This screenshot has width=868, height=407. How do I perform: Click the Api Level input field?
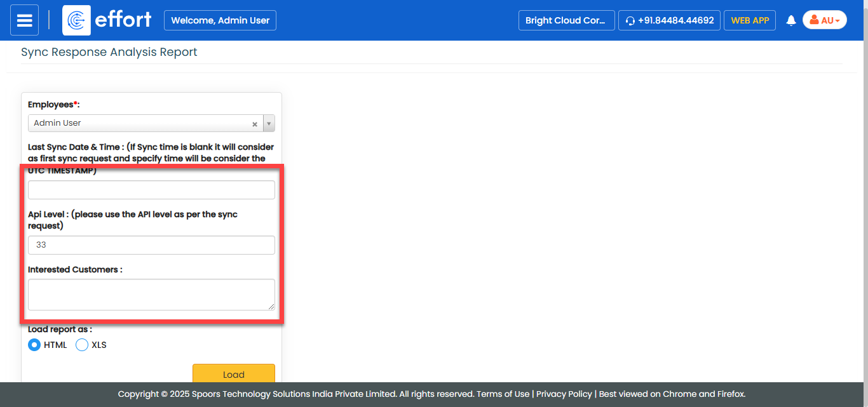(x=151, y=245)
